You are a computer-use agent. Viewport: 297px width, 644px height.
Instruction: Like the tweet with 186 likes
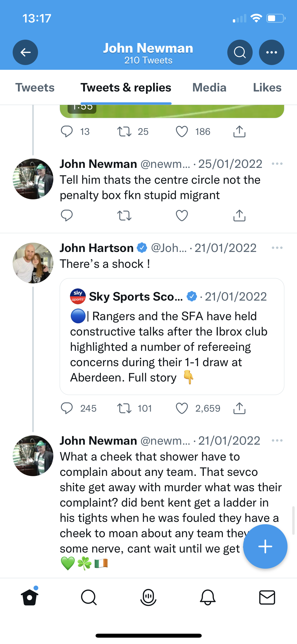click(x=182, y=132)
